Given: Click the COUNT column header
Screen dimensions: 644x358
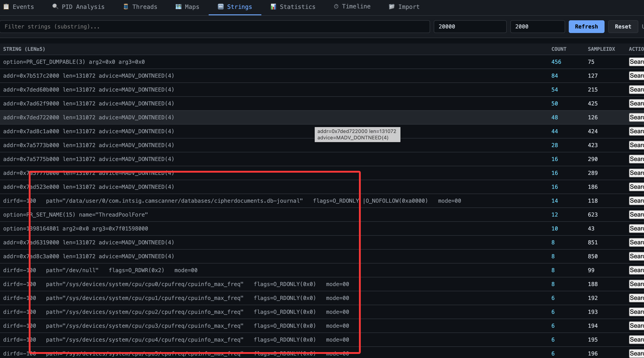Looking at the screenshot, I should tap(558, 49).
